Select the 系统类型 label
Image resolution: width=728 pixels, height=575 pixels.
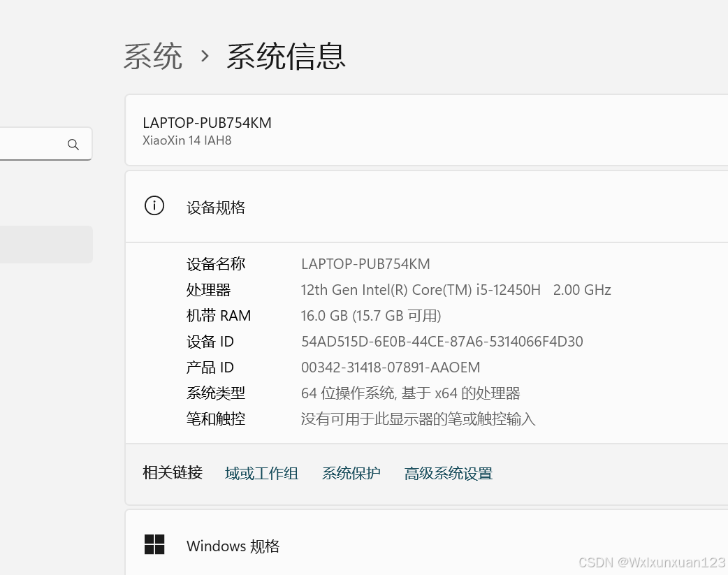[x=215, y=393]
